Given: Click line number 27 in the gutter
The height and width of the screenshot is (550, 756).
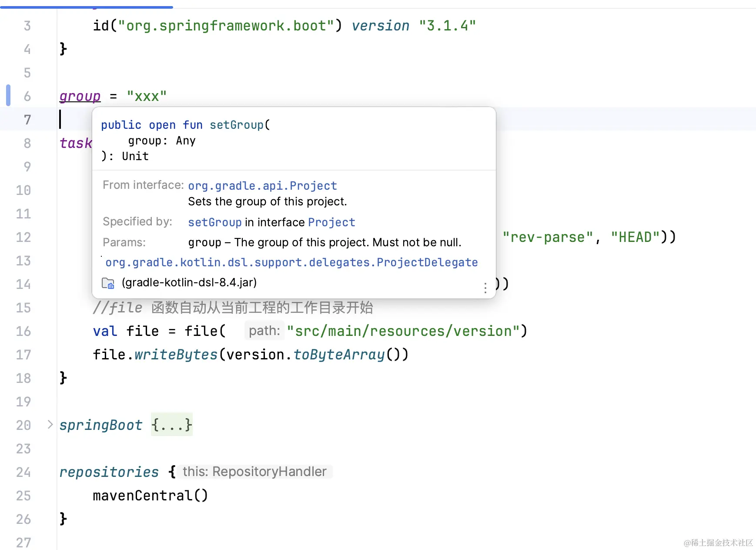Looking at the screenshot, I should (23, 543).
